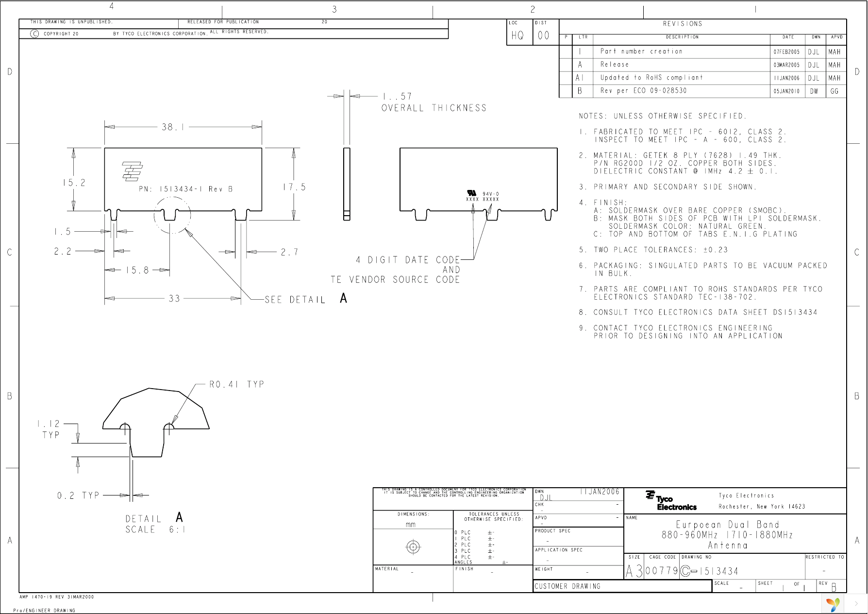868x614 pixels.
Task: Click the revision date '03MAR2005'
Action: (786, 65)
